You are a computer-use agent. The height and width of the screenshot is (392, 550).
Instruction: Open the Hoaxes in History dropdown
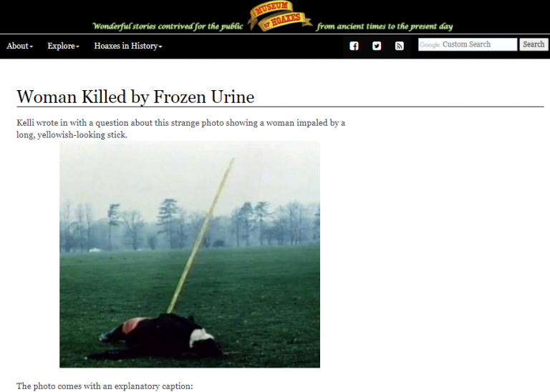[128, 46]
